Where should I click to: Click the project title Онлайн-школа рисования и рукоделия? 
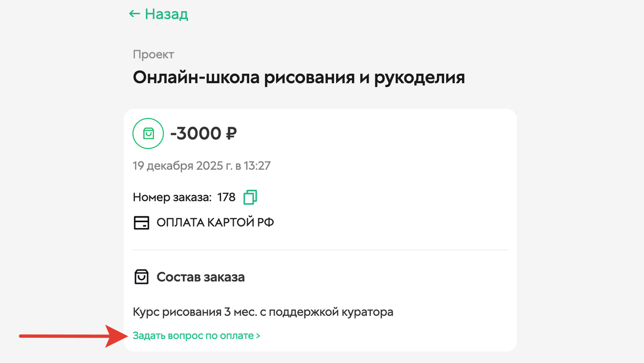300,77
